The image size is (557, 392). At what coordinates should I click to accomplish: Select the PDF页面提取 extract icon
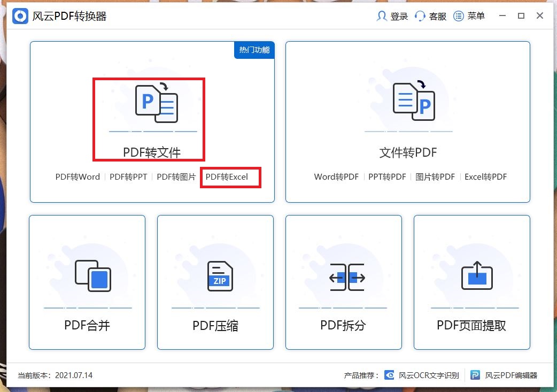coord(477,275)
